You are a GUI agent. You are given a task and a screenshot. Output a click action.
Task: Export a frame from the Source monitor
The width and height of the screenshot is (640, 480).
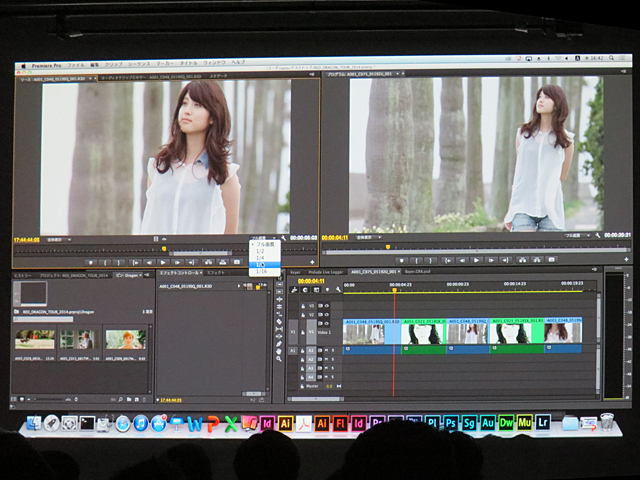point(237,262)
